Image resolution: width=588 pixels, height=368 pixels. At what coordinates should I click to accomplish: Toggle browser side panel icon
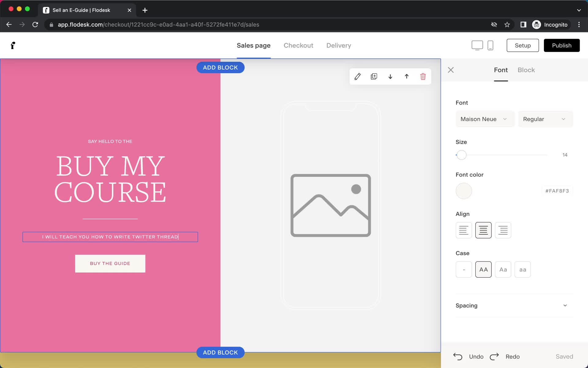[523, 25]
